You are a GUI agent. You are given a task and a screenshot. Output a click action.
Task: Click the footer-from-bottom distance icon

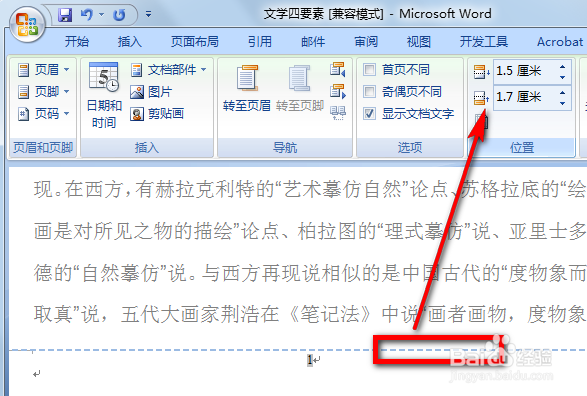tap(481, 98)
